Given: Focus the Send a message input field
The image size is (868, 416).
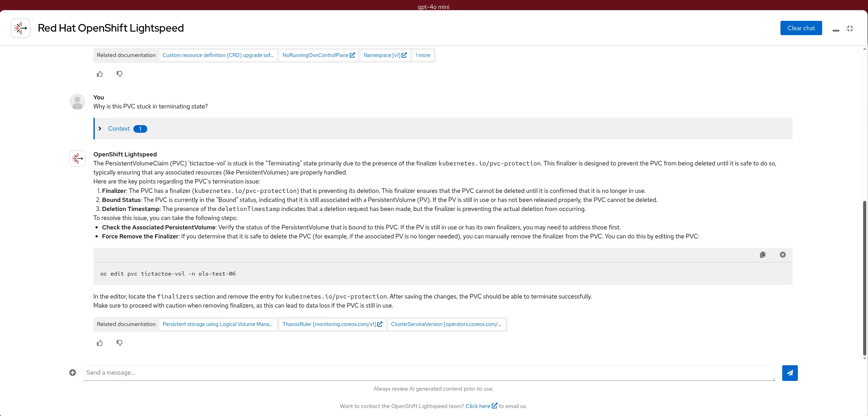Looking at the screenshot, I should tap(429, 373).
